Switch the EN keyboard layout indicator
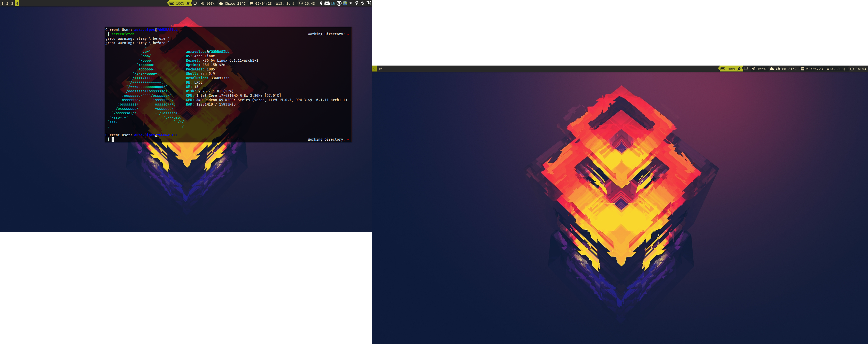 click(333, 3)
